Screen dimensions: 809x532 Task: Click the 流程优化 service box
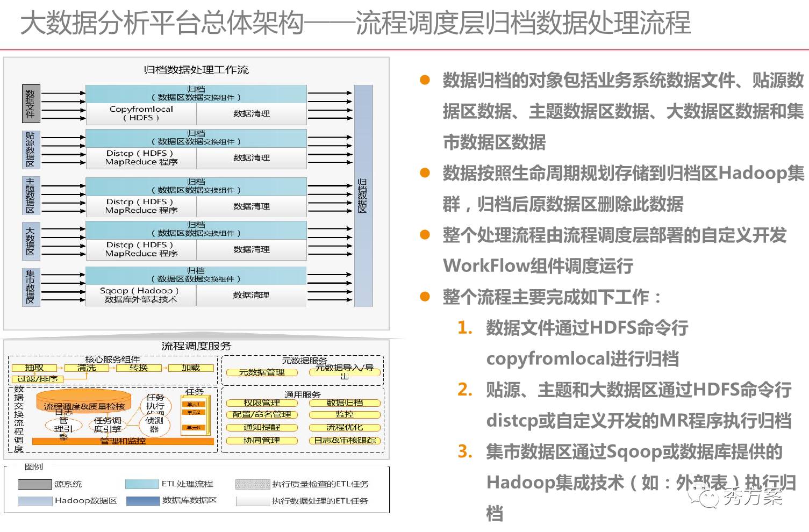(345, 427)
